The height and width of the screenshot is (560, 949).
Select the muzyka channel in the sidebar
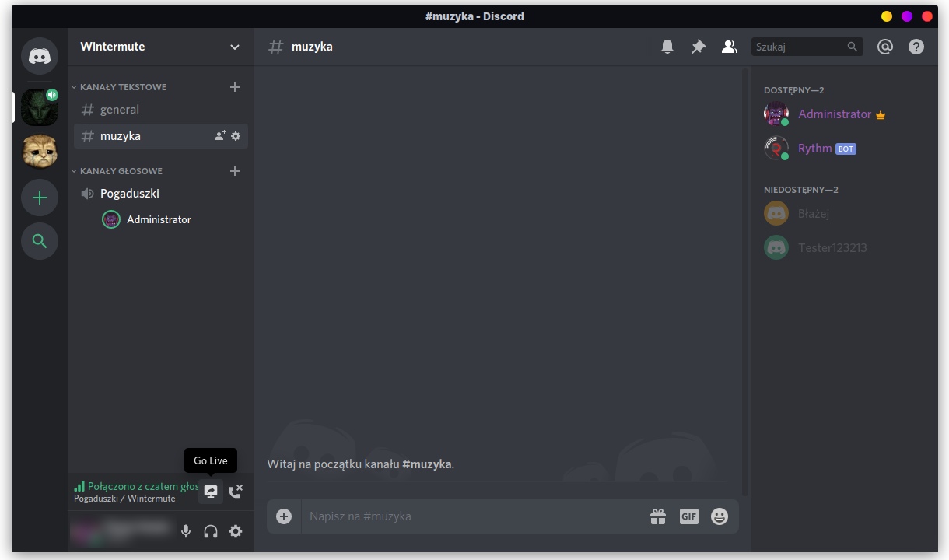pyautogui.click(x=161, y=136)
